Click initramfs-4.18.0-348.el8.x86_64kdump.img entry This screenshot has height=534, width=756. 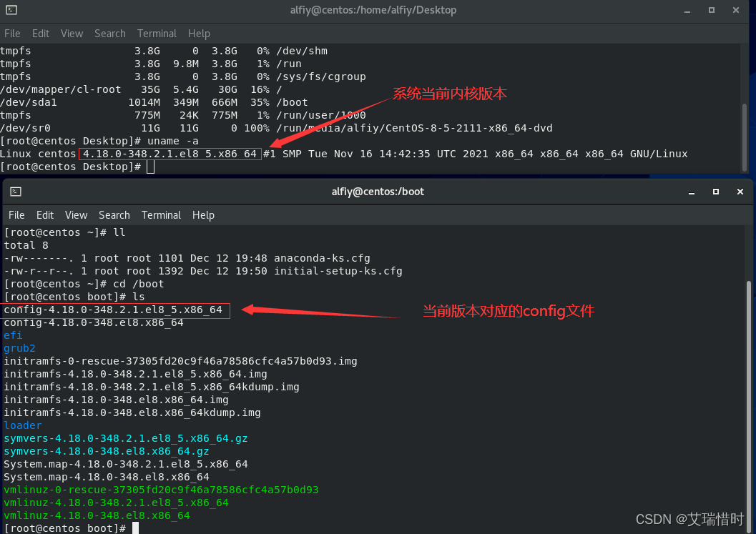click(132, 412)
